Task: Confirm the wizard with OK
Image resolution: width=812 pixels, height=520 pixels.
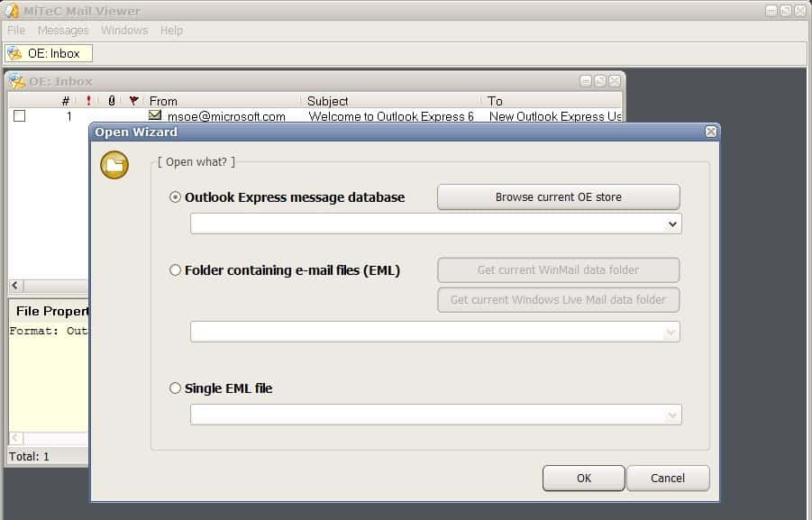Action: (x=583, y=478)
